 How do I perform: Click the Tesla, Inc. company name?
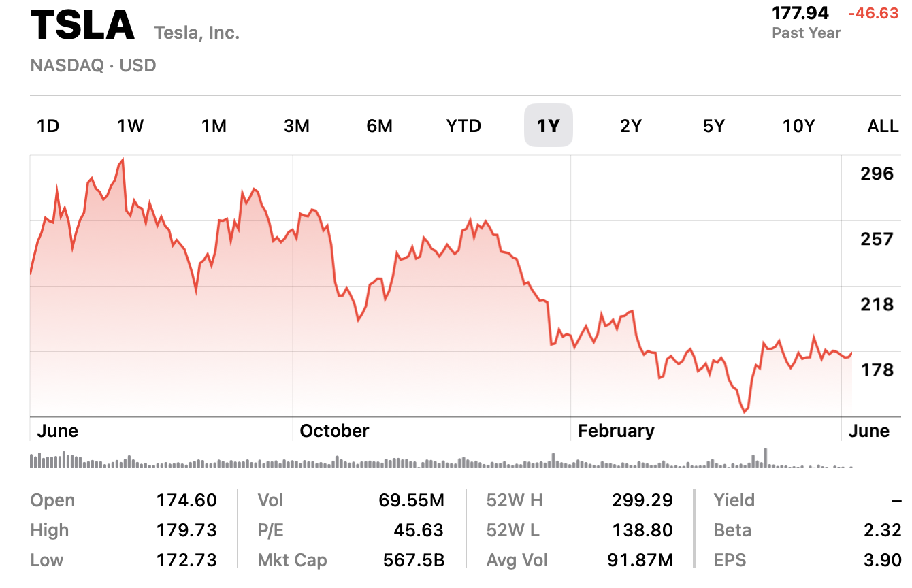pyautogui.click(x=197, y=31)
